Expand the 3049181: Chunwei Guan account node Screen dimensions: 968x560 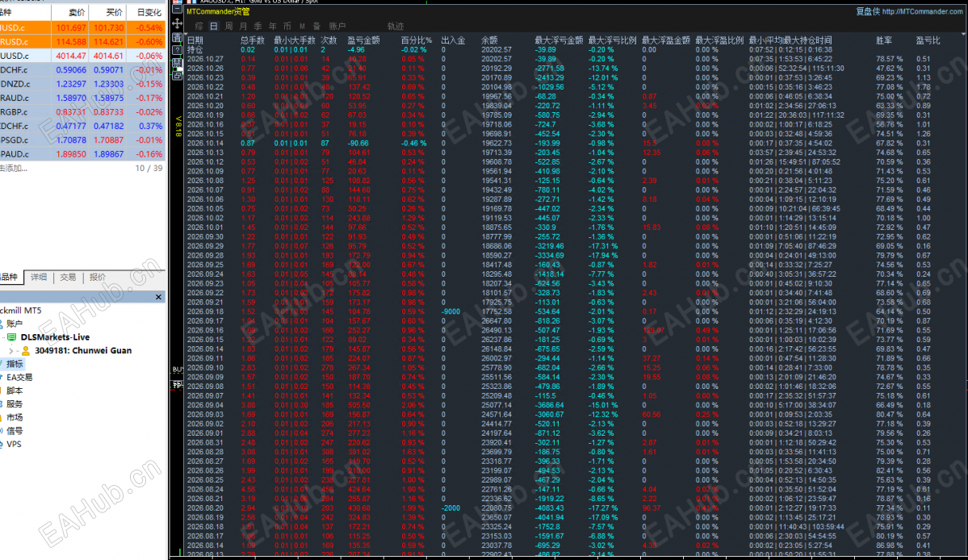[10, 350]
